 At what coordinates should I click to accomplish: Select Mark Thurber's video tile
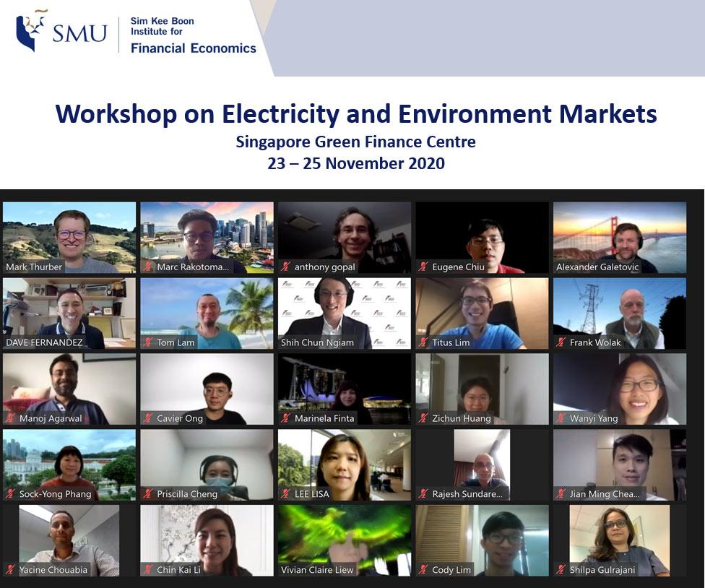(69, 237)
